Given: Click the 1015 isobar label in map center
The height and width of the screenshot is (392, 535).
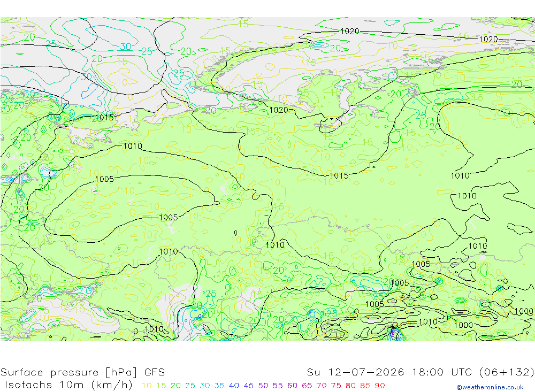Looking at the screenshot, I should point(339,176).
